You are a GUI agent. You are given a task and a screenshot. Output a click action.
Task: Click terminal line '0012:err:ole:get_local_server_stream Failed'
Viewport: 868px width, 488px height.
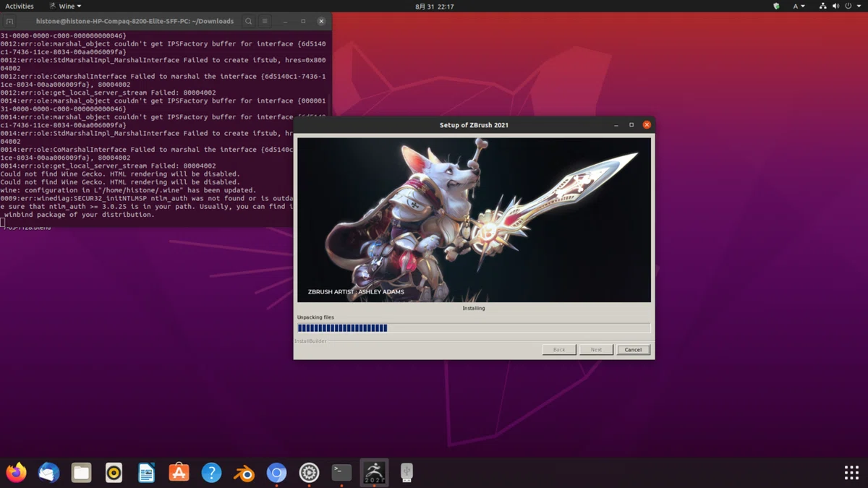[x=108, y=93]
